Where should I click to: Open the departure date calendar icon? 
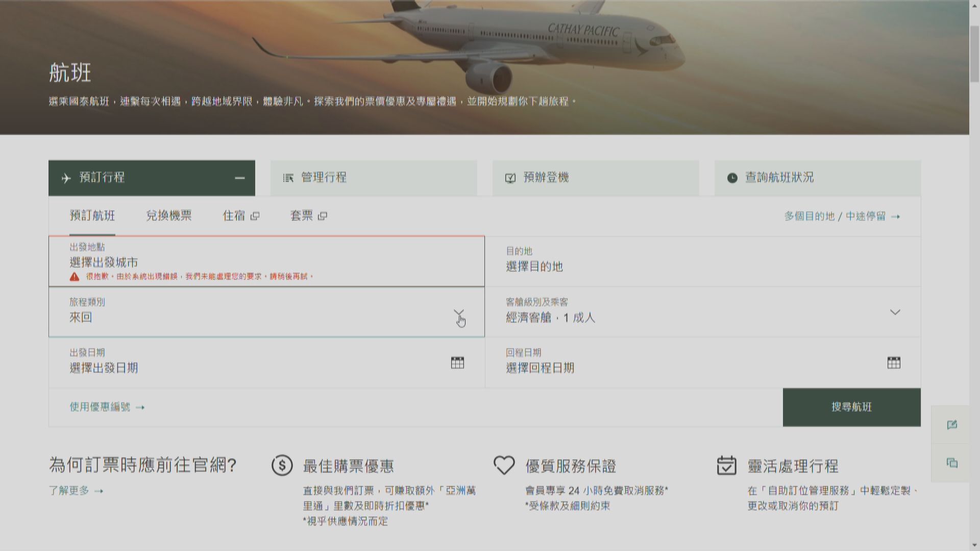pyautogui.click(x=458, y=362)
